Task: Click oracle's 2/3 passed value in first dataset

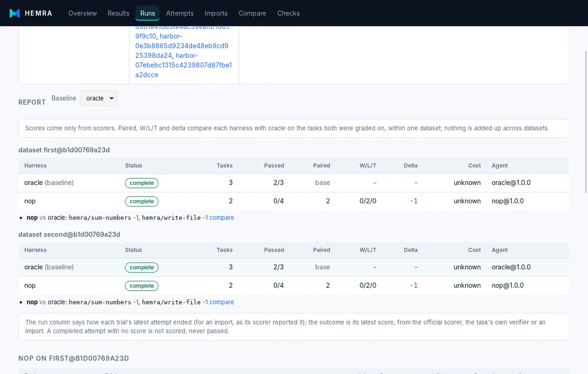Action: point(279,183)
